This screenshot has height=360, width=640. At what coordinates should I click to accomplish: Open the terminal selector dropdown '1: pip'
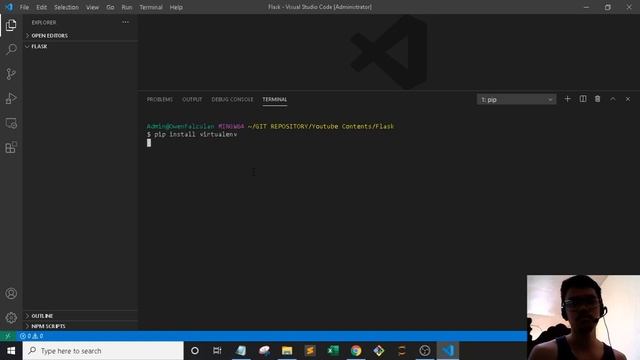(516, 100)
